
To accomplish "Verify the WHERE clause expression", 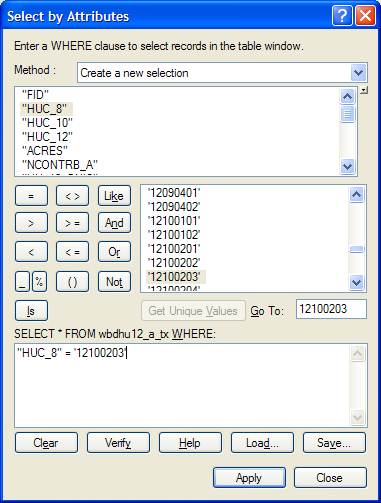I will coord(118,443).
